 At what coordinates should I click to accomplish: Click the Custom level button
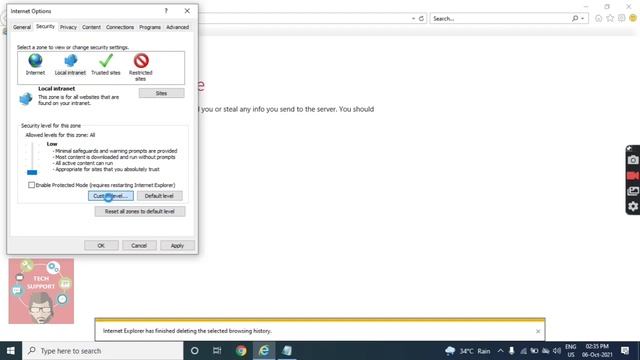pyautogui.click(x=111, y=196)
